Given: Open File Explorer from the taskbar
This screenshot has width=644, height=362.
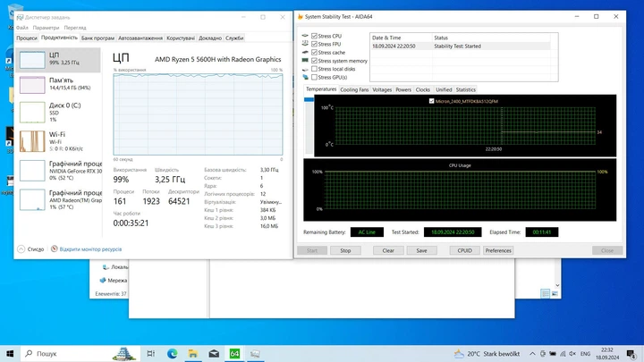Looking at the screenshot, I should [x=192, y=353].
